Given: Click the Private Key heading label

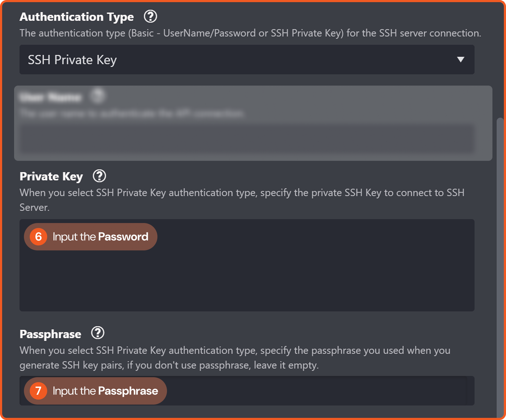Looking at the screenshot, I should pyautogui.click(x=51, y=176).
